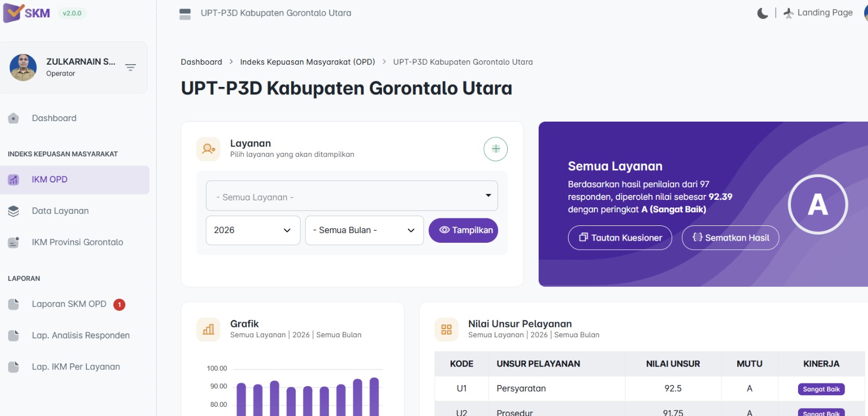Switch to dark mode moon icon
Viewport: 868px width, 416px height.
tap(763, 13)
